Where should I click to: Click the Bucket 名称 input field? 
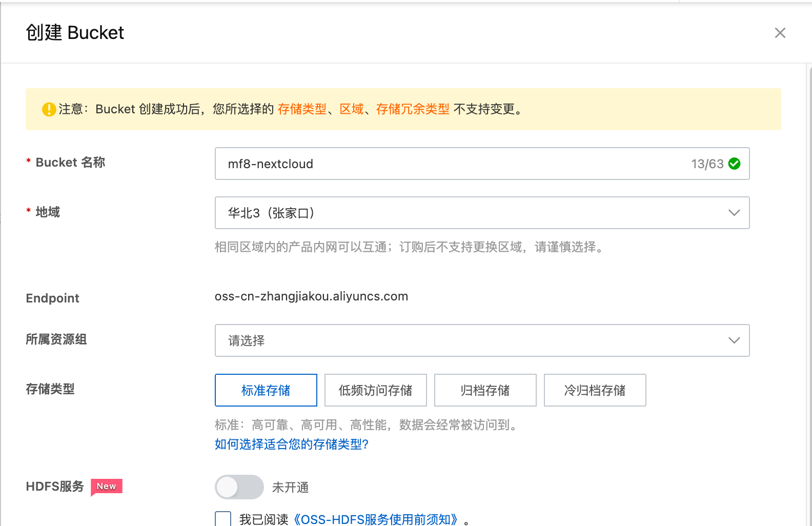pyautogui.click(x=451, y=164)
